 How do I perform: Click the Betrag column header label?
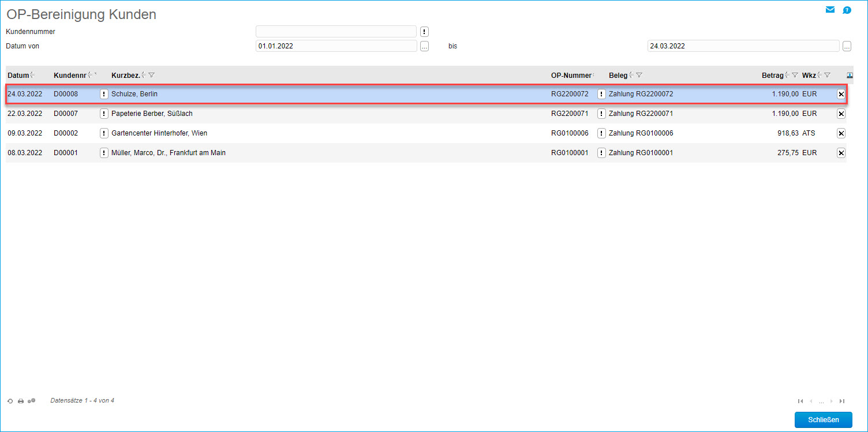tap(773, 76)
